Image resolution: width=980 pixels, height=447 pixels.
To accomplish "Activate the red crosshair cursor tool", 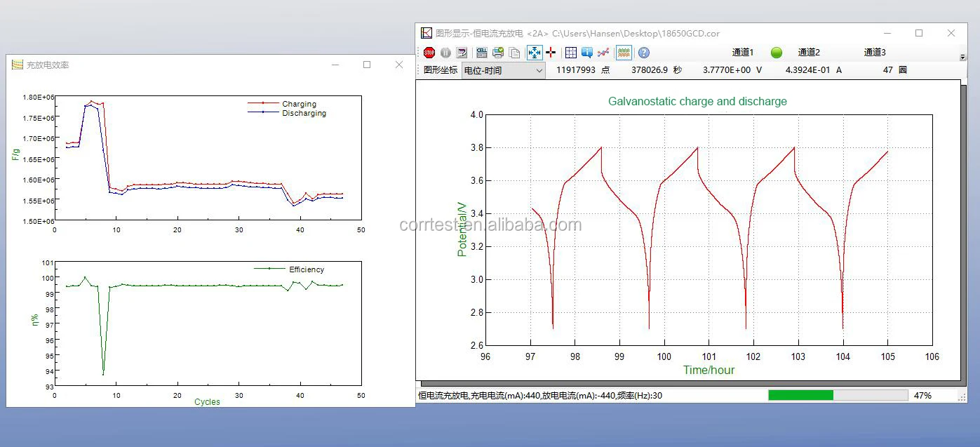I will (551, 53).
